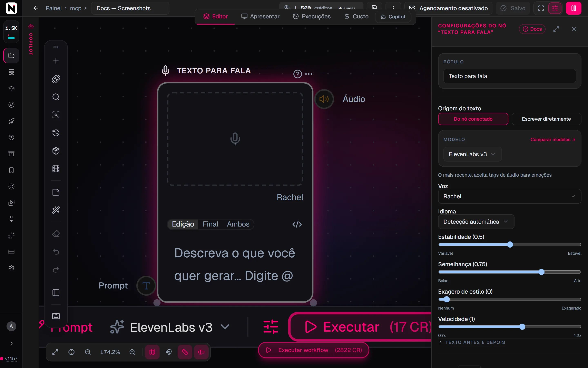588x368 pixels.
Task: Switch node view to Final
Action: pyautogui.click(x=210, y=224)
